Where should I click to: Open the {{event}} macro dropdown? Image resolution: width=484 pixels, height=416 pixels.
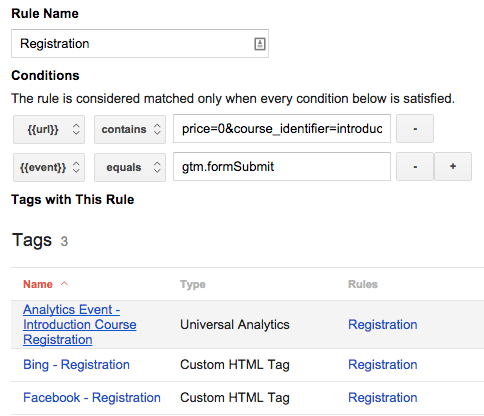pos(49,167)
